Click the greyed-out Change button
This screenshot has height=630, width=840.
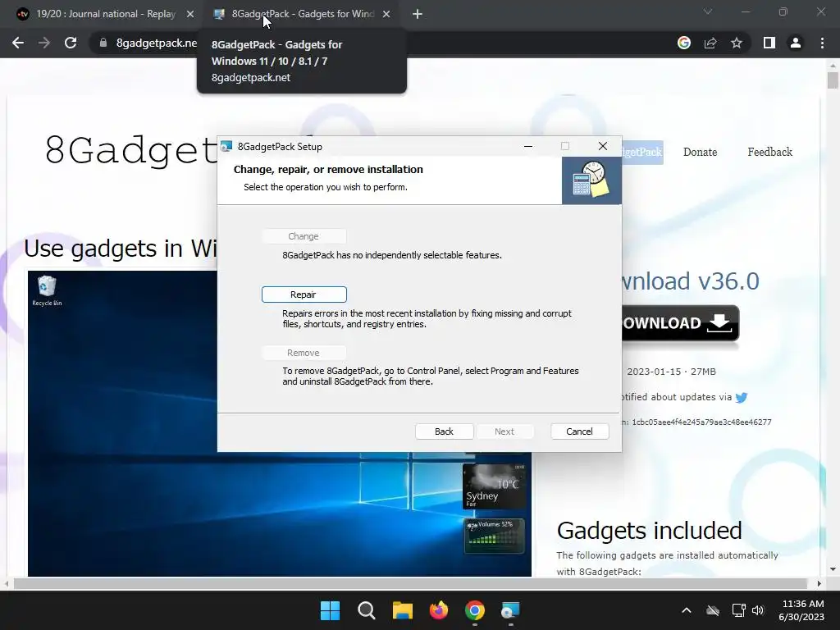point(304,236)
